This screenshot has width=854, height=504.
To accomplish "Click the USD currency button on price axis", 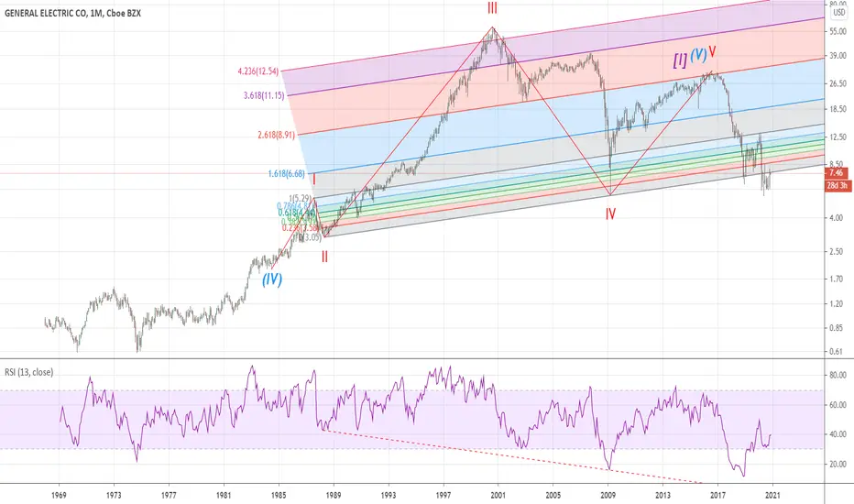I will [839, 12].
